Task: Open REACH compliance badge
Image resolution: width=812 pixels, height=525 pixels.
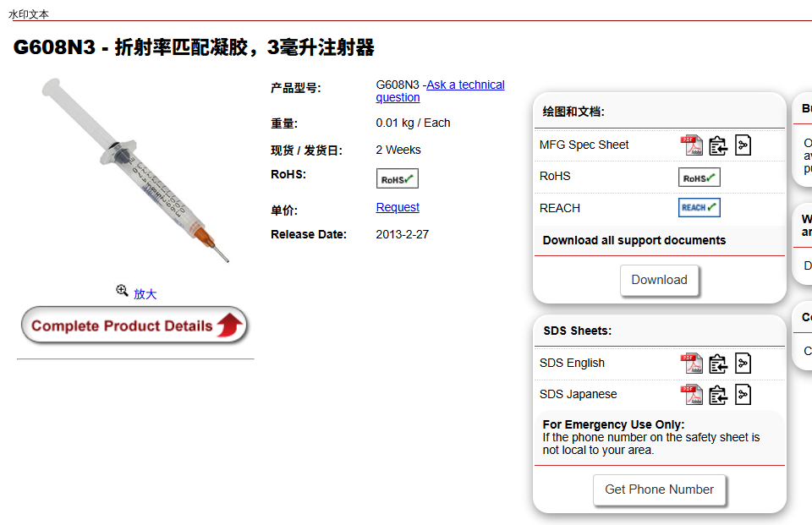Action: tap(700, 208)
